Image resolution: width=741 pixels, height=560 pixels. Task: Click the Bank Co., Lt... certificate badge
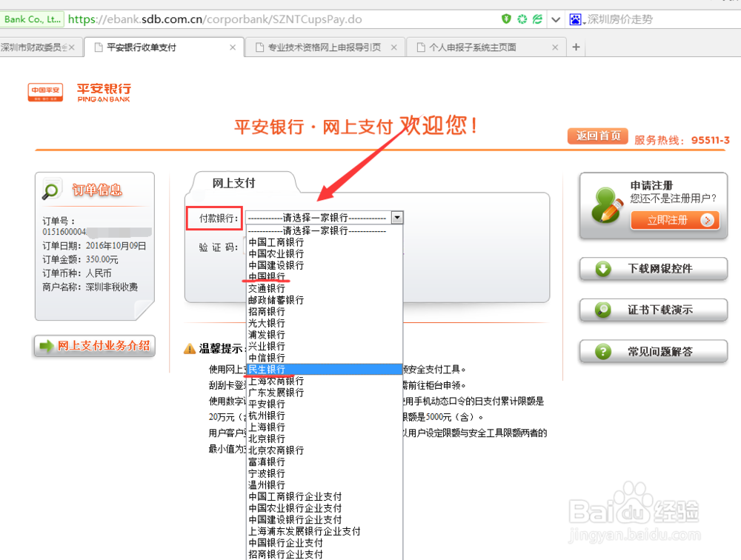point(32,19)
